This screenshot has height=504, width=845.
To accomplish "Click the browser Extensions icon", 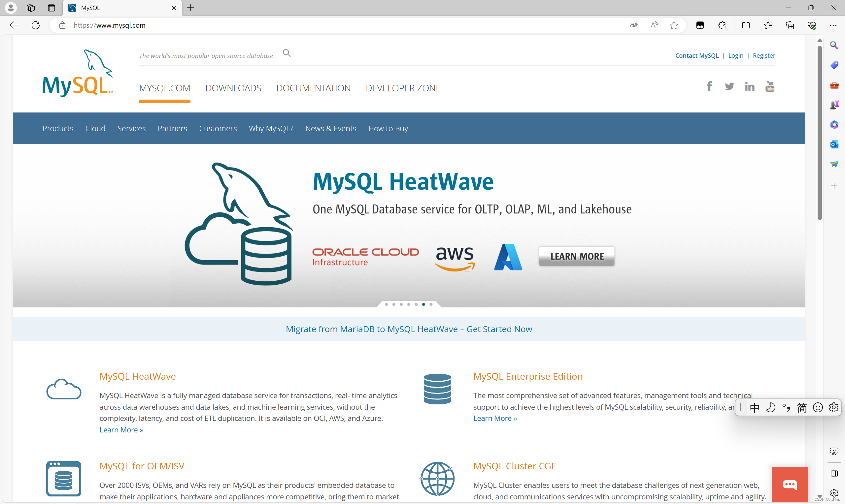I will click(722, 25).
